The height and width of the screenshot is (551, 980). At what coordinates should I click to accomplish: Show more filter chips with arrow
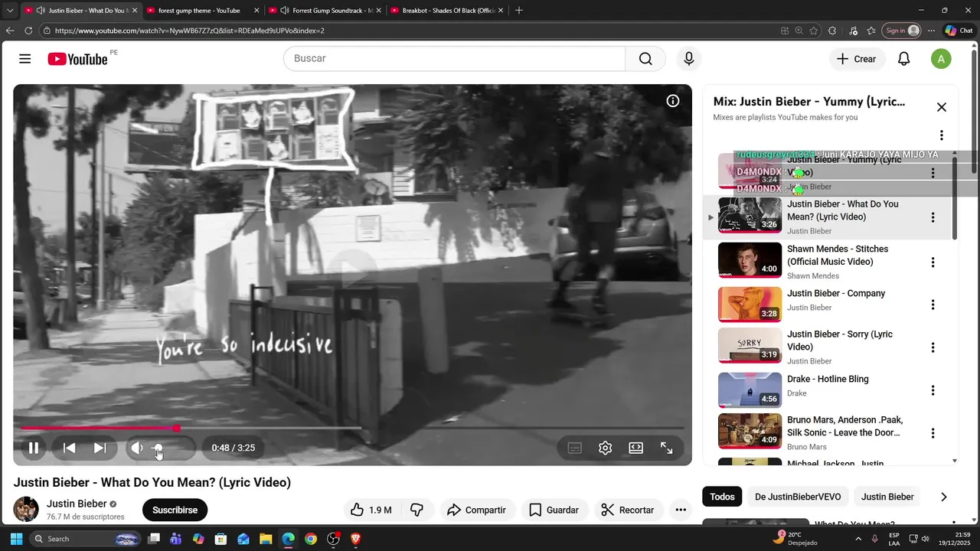tap(943, 497)
